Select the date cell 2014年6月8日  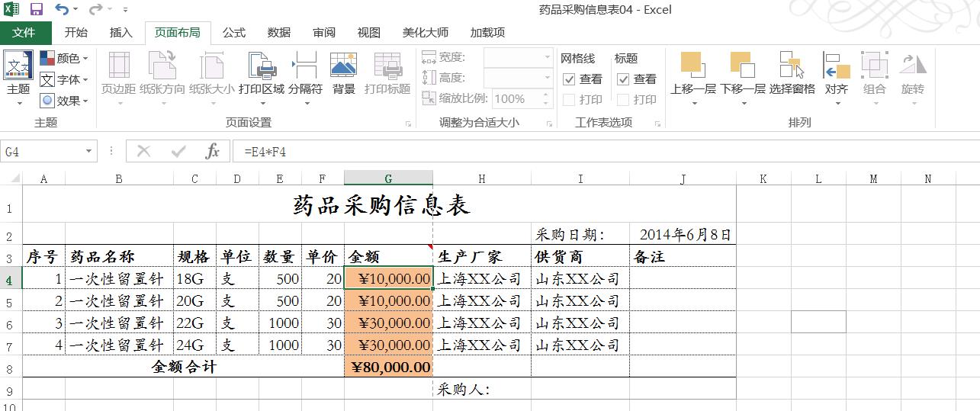tap(683, 234)
